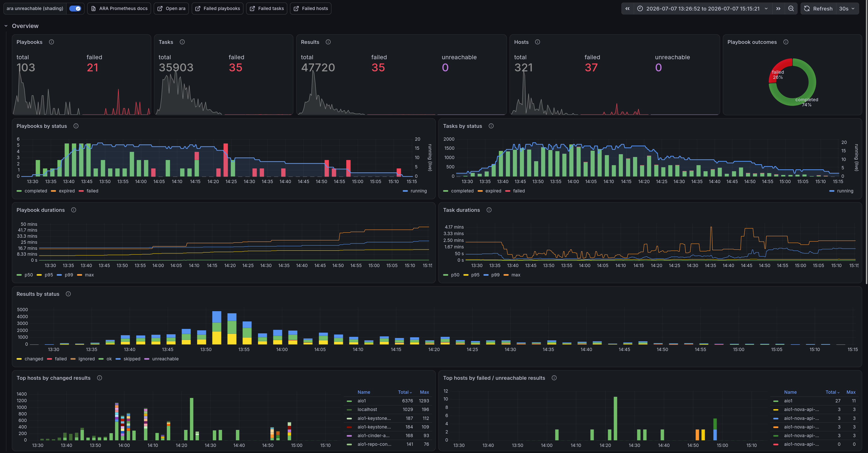Image resolution: width=868 pixels, height=453 pixels.
Task: Open the time range picker
Action: coord(703,8)
